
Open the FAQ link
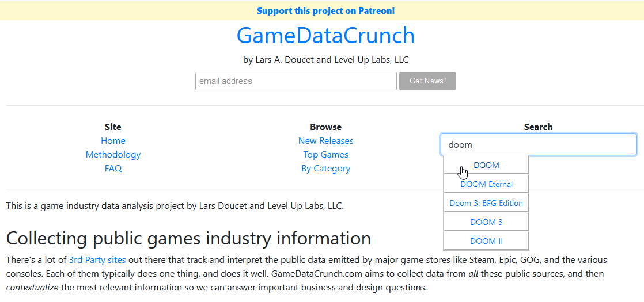113,169
